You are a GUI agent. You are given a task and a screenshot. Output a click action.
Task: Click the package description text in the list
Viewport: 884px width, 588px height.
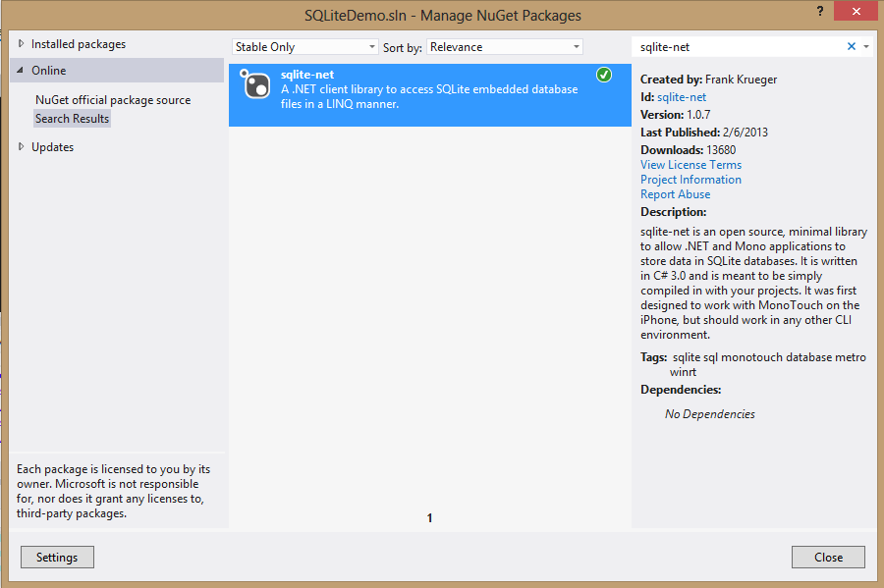click(x=429, y=96)
